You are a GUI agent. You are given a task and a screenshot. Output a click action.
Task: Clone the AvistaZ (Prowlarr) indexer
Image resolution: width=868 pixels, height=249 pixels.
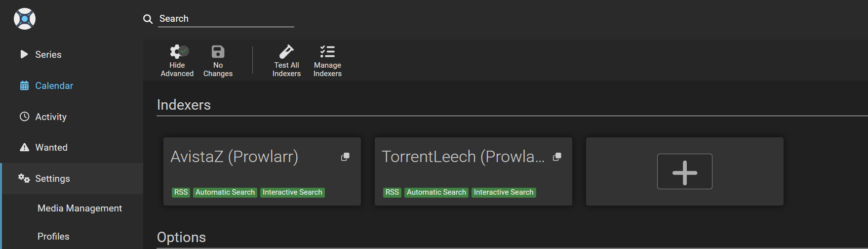(345, 157)
